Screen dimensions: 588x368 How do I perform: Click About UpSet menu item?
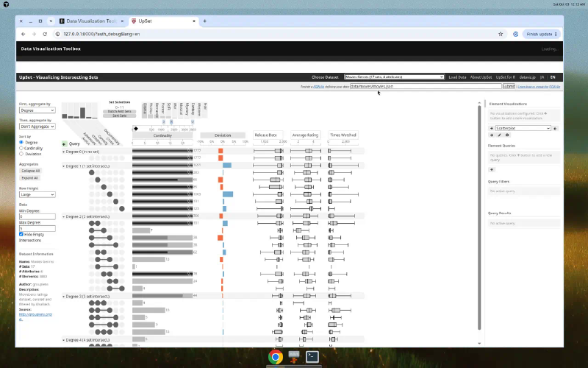click(x=481, y=77)
